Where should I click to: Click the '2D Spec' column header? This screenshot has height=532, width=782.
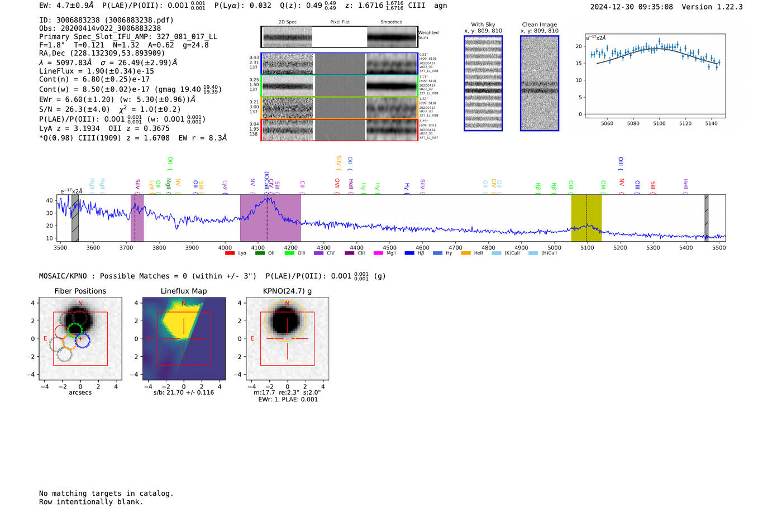coord(288,22)
